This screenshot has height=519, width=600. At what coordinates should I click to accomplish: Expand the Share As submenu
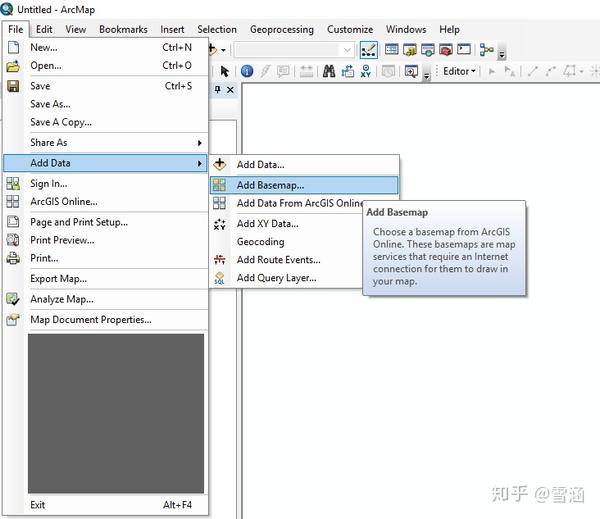click(x=106, y=143)
